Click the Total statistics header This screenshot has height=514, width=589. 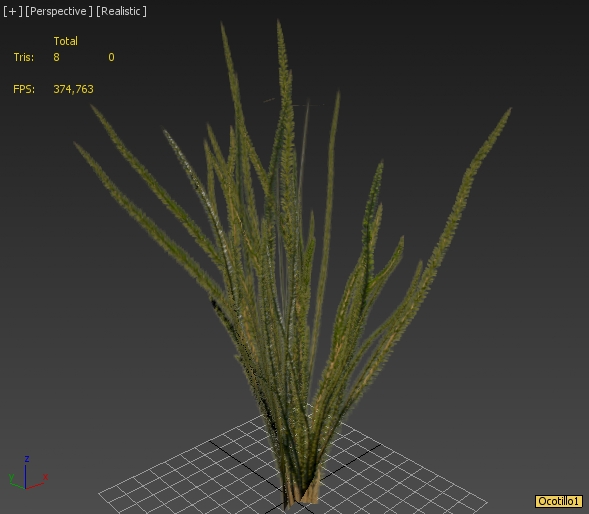65,41
